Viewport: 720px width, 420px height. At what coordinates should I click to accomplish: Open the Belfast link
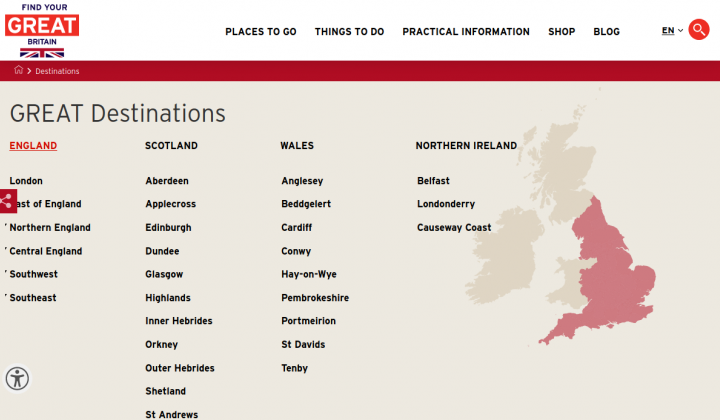click(433, 181)
